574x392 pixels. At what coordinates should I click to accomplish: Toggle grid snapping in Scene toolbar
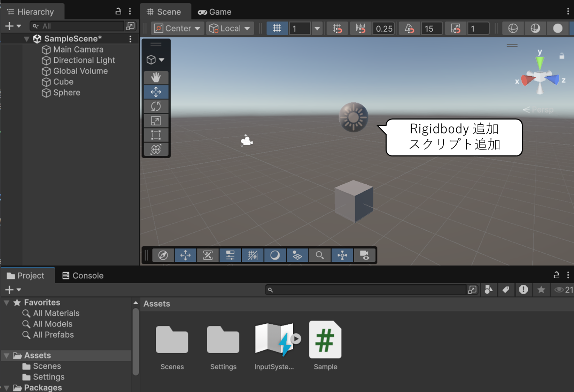point(337,28)
